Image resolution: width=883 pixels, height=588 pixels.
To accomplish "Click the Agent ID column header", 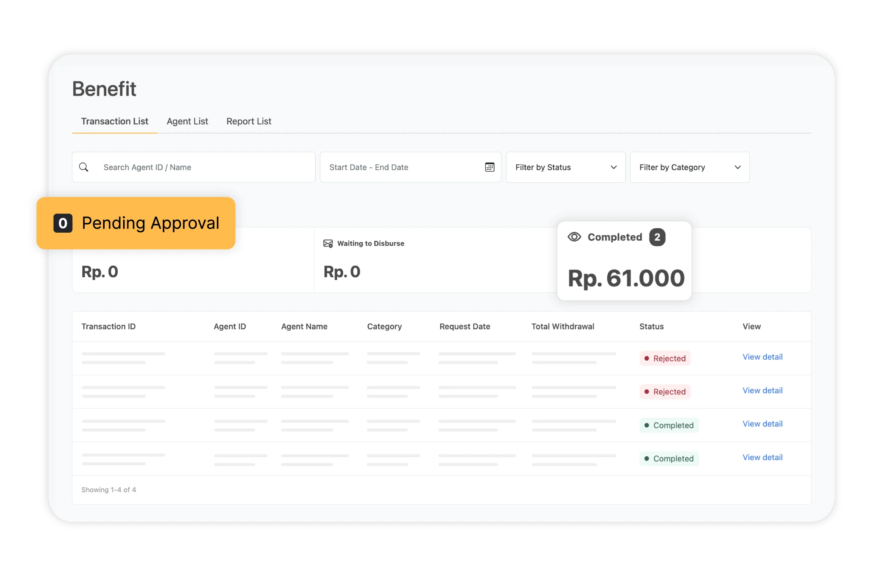I will tap(230, 326).
